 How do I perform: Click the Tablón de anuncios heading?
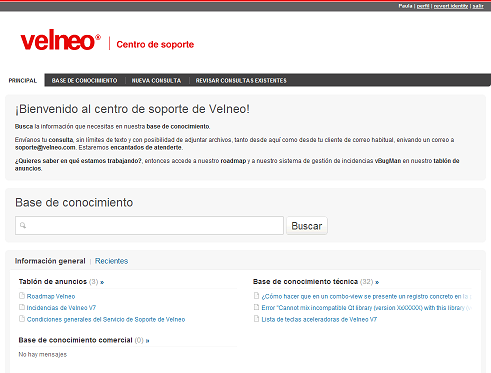[53, 282]
